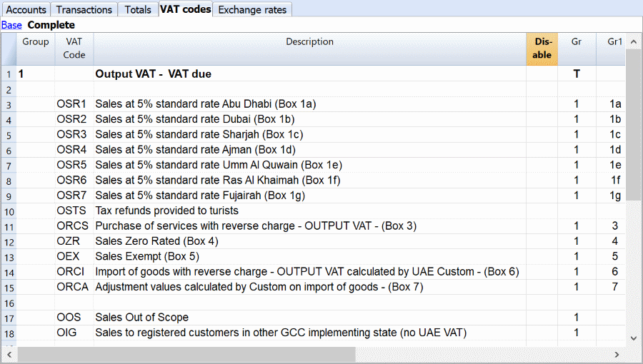
Task: Click the Disable cell for OSR3 row
Action: pos(542,134)
